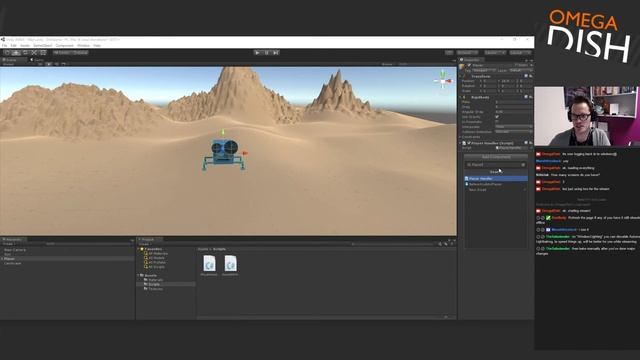Open the Edit menu
The image size is (640, 360).
tap(13, 46)
